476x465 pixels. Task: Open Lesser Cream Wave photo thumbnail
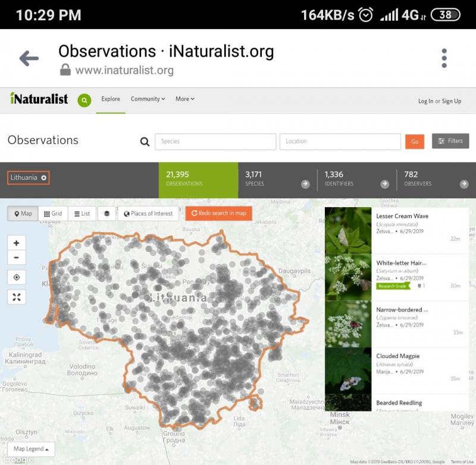tap(348, 230)
